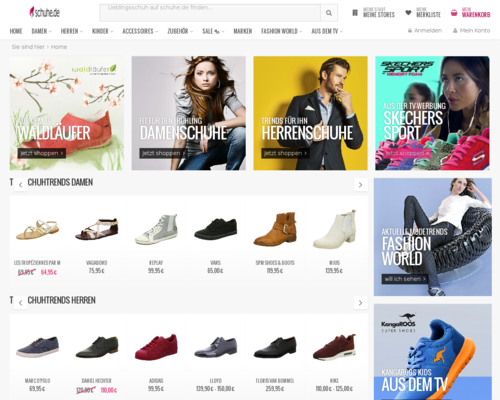The width and height of the screenshot is (500, 400).
Task: Expand the Herren menu
Action: (71, 31)
